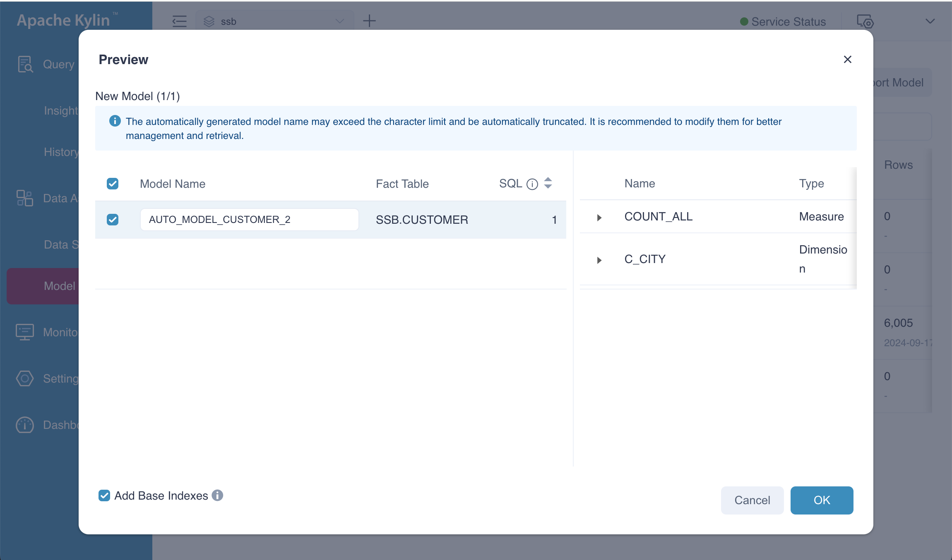Uncheck the select-all models checkbox
Screen dimensions: 952x560
point(113,184)
